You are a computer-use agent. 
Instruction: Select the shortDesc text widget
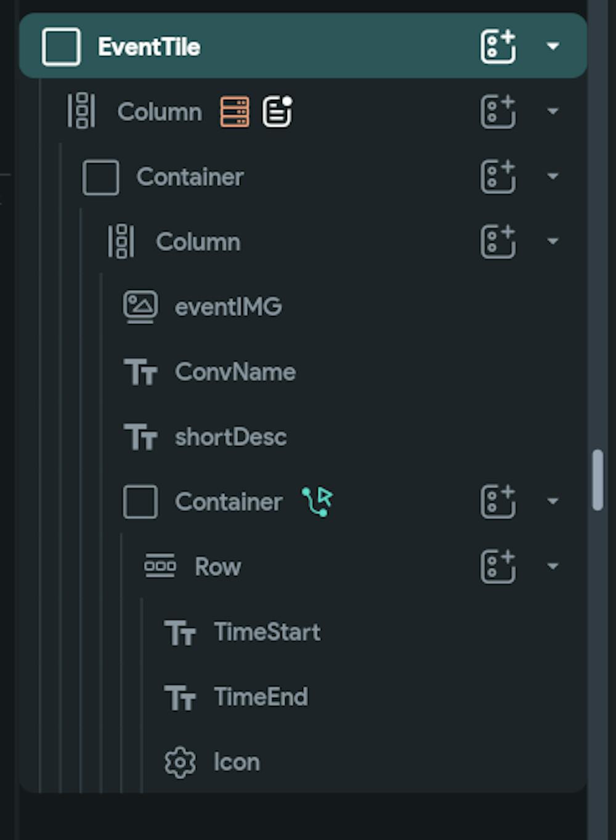point(230,437)
